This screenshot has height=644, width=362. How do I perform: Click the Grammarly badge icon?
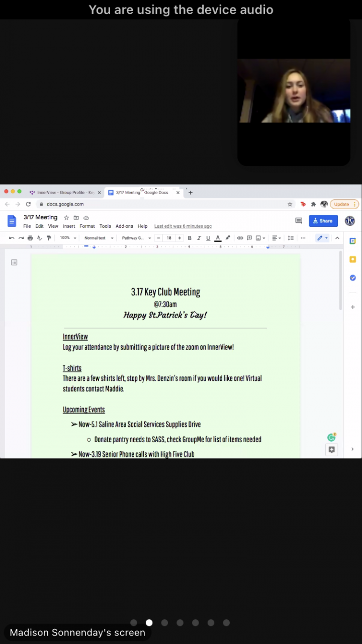coord(331,437)
